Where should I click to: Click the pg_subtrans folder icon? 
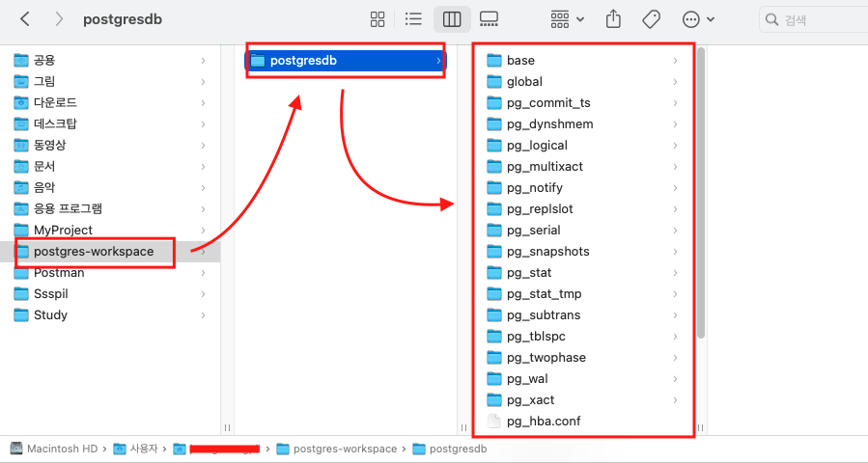(493, 314)
